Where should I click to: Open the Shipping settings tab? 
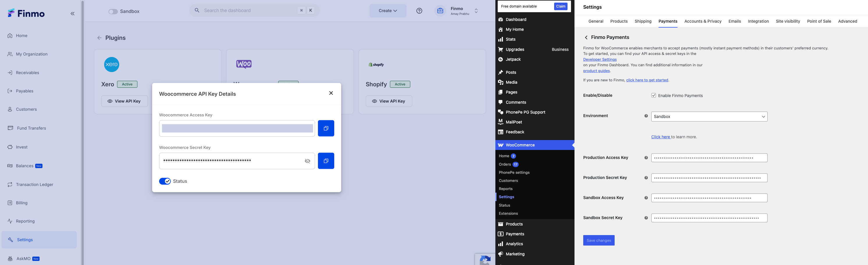[x=643, y=21]
